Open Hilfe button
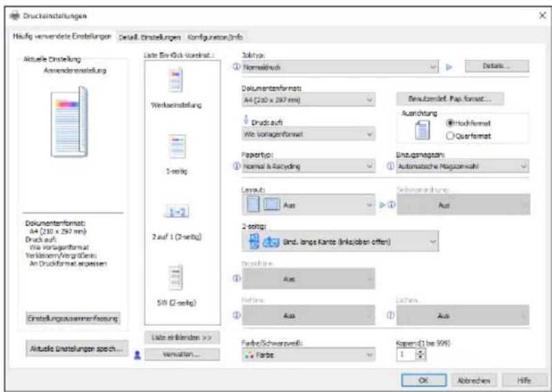Viewport: 552px width, 392px height. (524, 380)
